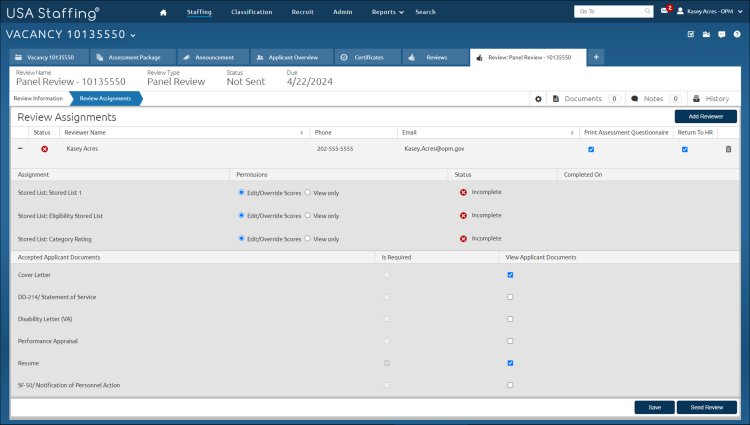Click the Add Reviewer button

(706, 117)
